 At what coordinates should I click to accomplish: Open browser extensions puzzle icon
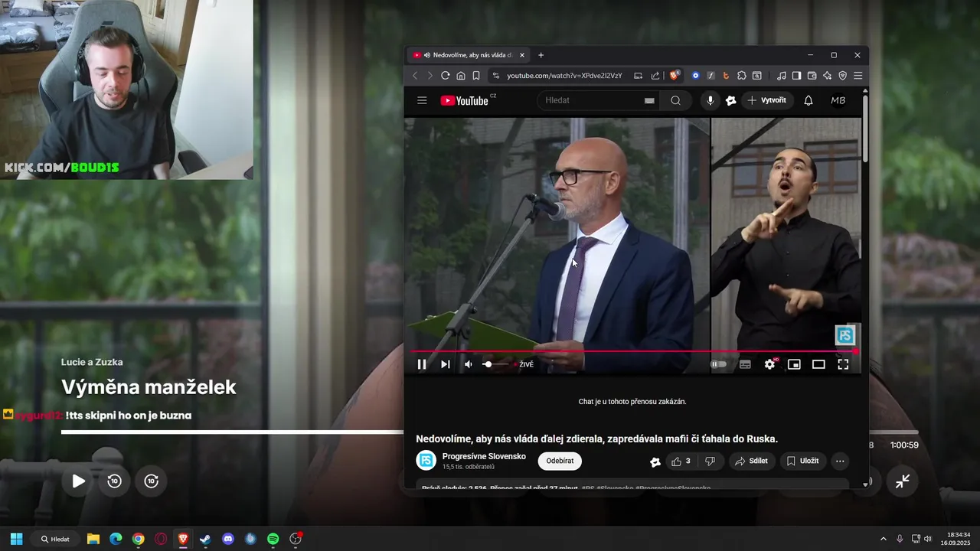[742, 76]
